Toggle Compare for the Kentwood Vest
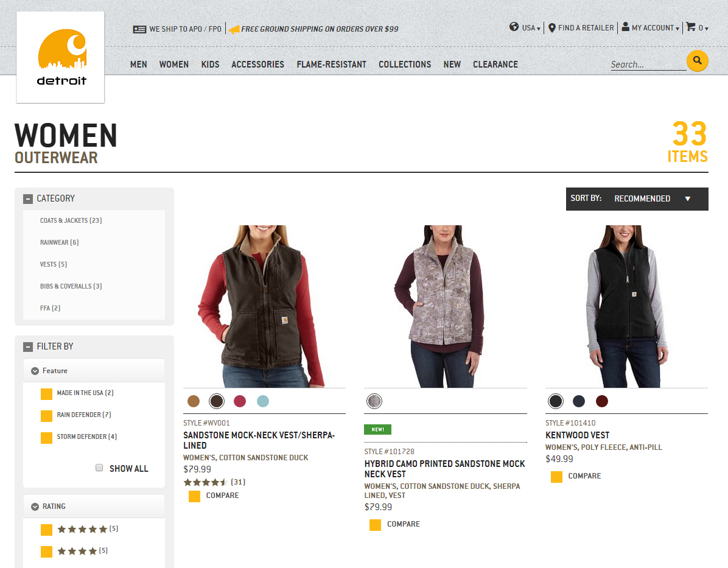The height and width of the screenshot is (568, 728). pos(556,477)
